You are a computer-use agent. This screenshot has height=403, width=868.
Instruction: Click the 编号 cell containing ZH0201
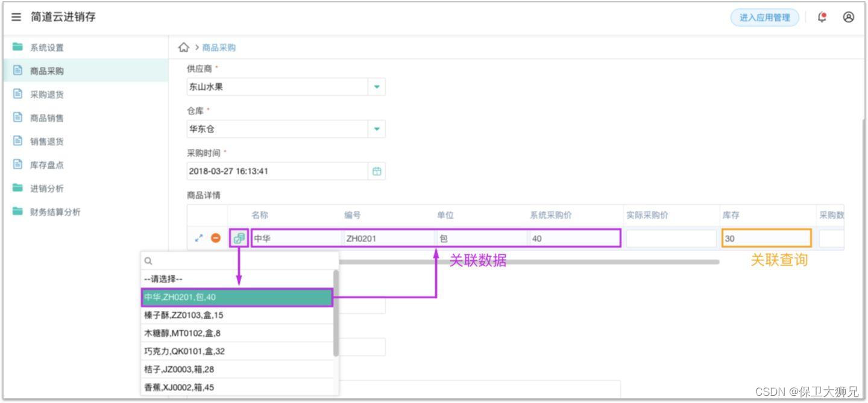click(x=389, y=239)
